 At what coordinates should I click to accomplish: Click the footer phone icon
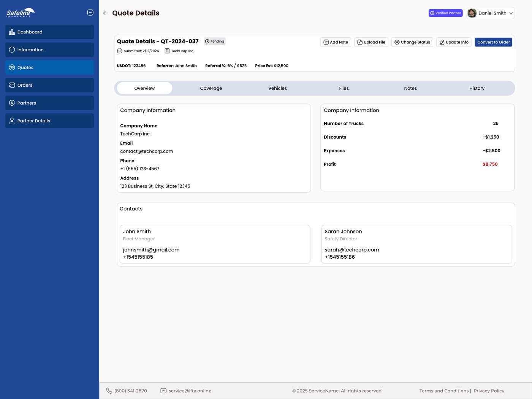(x=109, y=391)
